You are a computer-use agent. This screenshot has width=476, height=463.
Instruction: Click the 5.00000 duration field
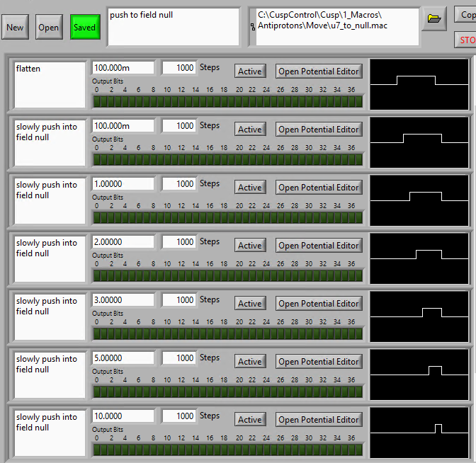click(123, 358)
